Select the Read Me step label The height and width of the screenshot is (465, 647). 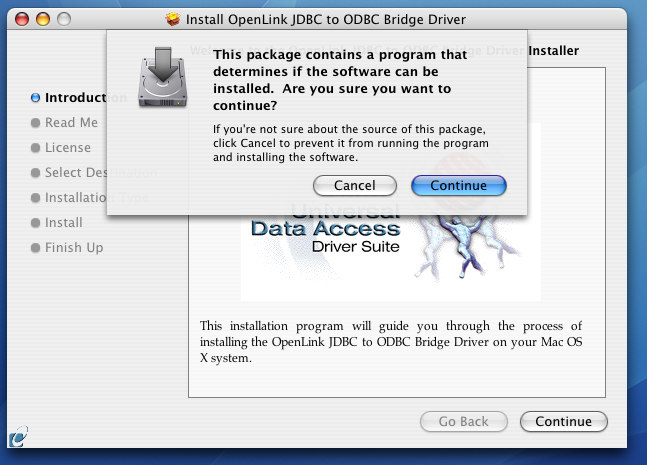tap(71, 123)
